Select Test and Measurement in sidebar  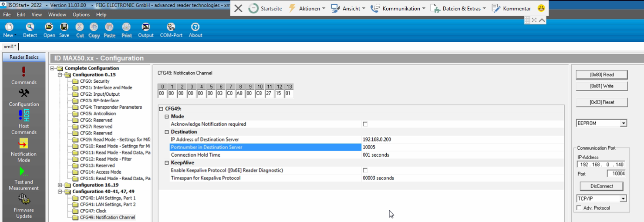click(x=24, y=179)
